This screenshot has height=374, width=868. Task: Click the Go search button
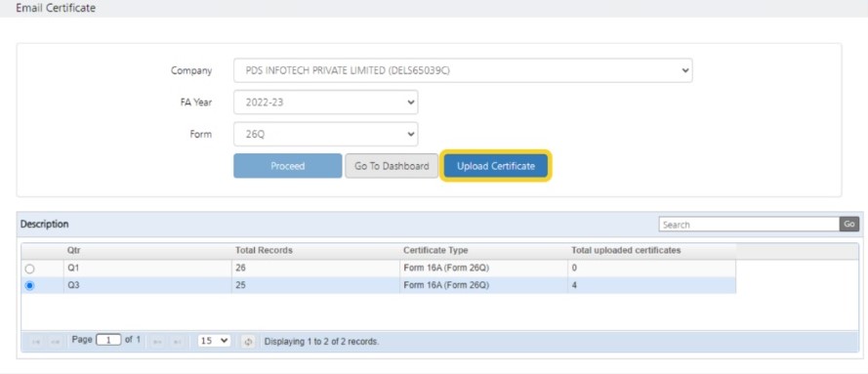click(x=849, y=224)
